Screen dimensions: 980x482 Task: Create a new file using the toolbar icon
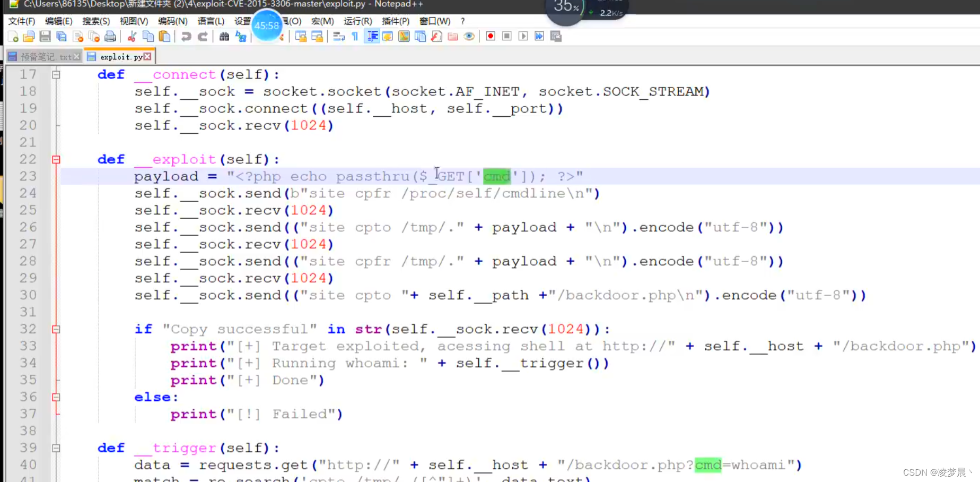point(13,36)
